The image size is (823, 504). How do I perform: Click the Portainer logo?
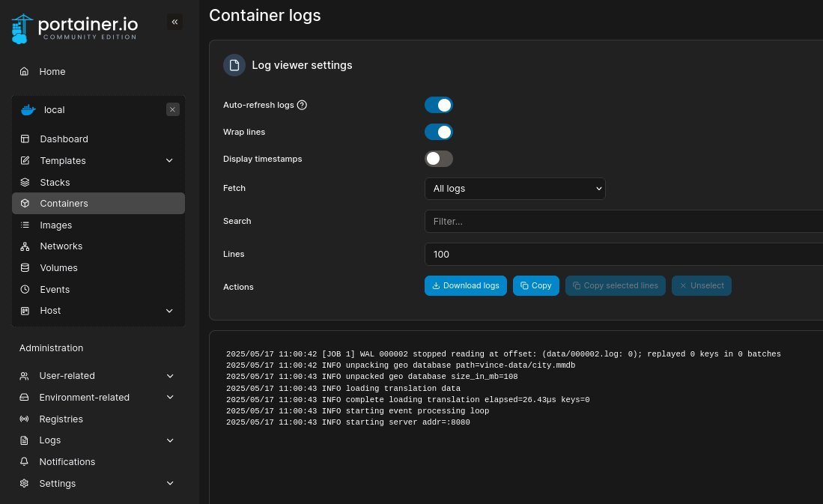click(74, 29)
